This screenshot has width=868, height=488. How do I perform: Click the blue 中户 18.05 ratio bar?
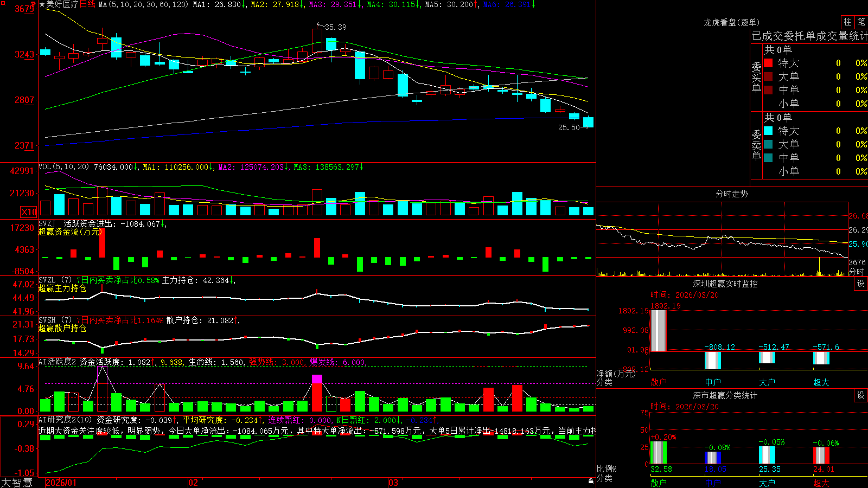[713, 458]
